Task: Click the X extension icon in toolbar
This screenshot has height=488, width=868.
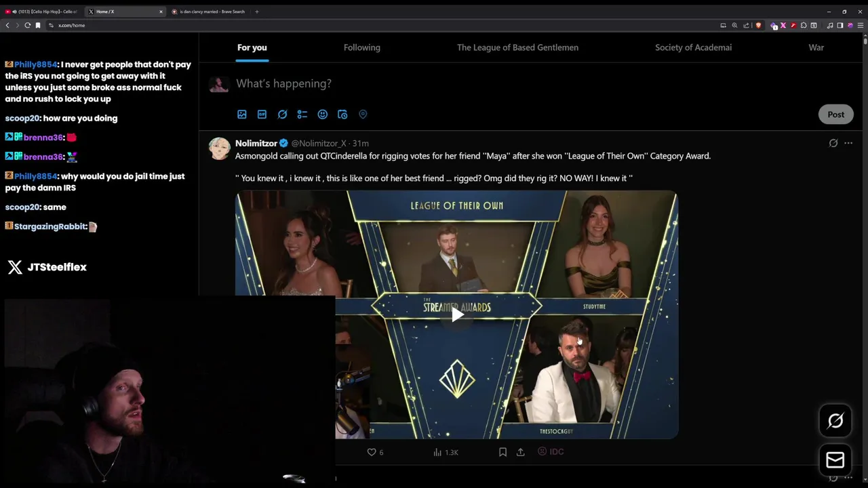Action: 783,25
